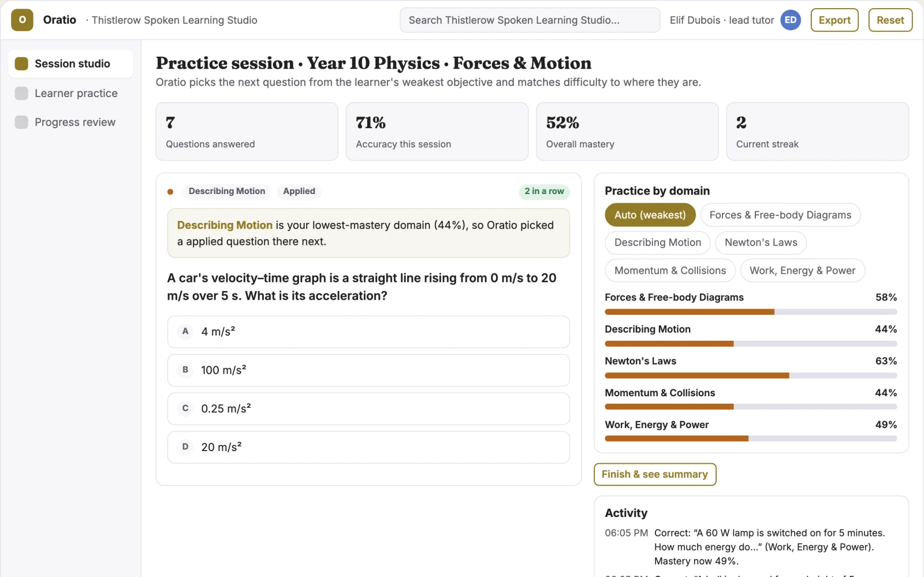Click the Overall mastery stat card
Screen dimensions: 924x577
pos(627,132)
